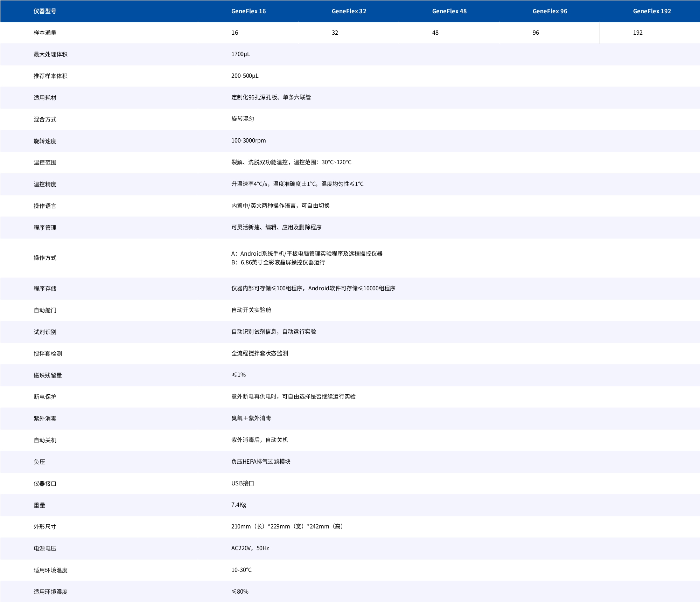Click the 仪器型号 header cell
This screenshot has width=700, height=602.
(45, 11)
